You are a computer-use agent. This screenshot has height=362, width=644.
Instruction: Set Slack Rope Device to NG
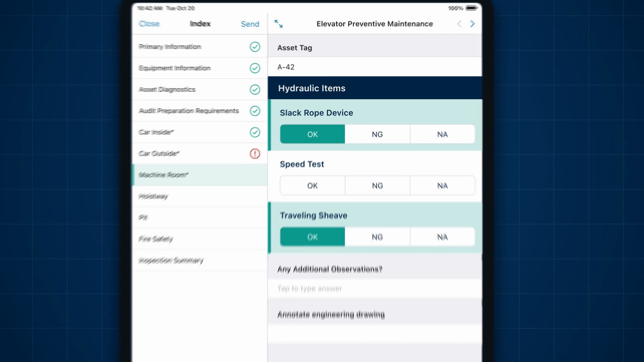378,134
